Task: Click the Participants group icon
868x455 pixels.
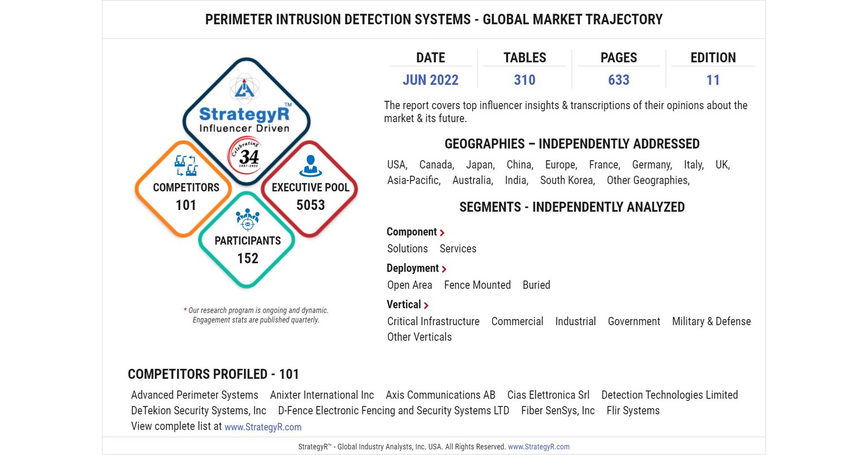Action: tap(247, 220)
